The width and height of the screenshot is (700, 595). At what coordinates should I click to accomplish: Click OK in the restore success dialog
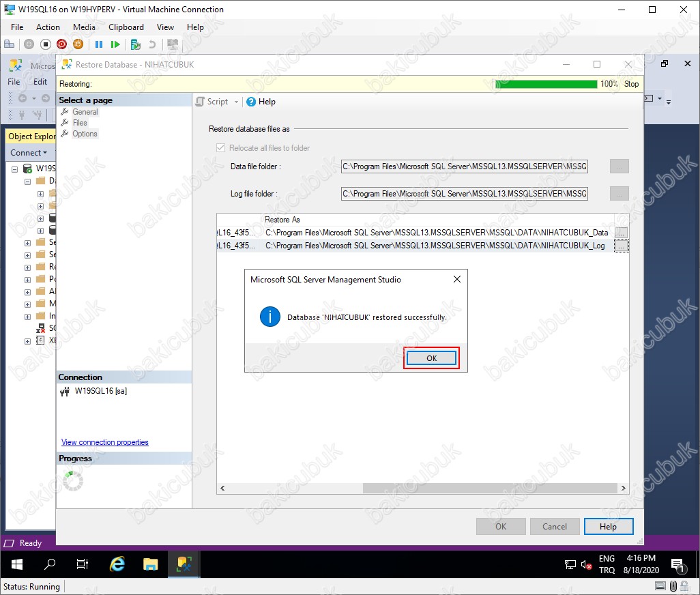tap(431, 358)
